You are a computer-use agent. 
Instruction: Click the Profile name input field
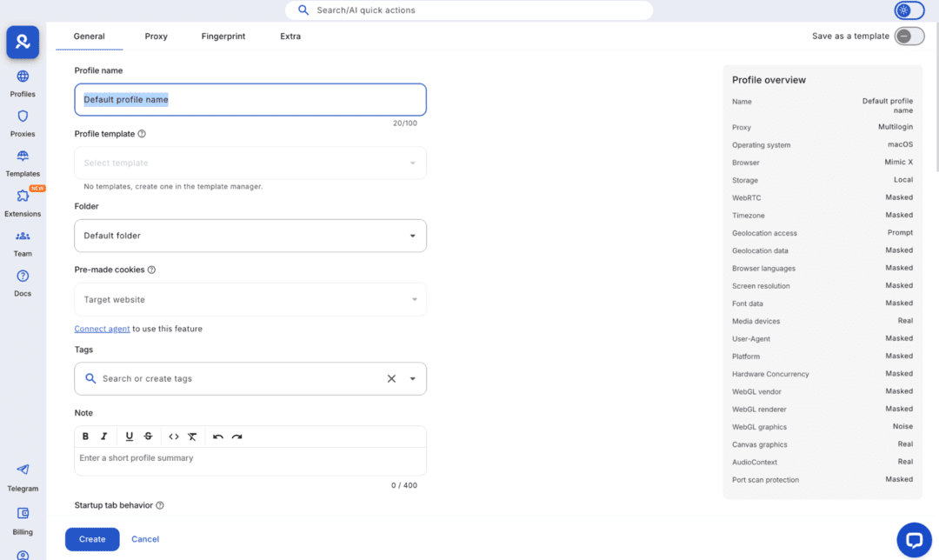click(250, 100)
